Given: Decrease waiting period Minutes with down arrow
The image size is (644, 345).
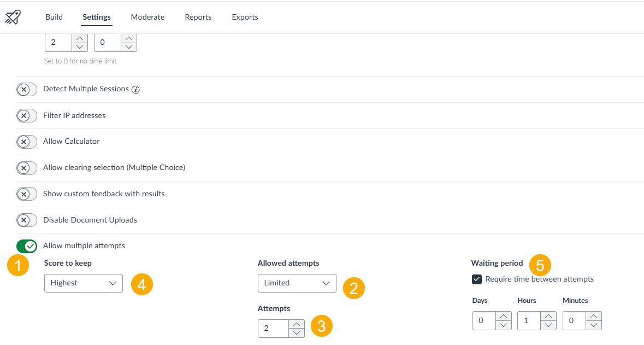Looking at the screenshot, I should coord(594,325).
